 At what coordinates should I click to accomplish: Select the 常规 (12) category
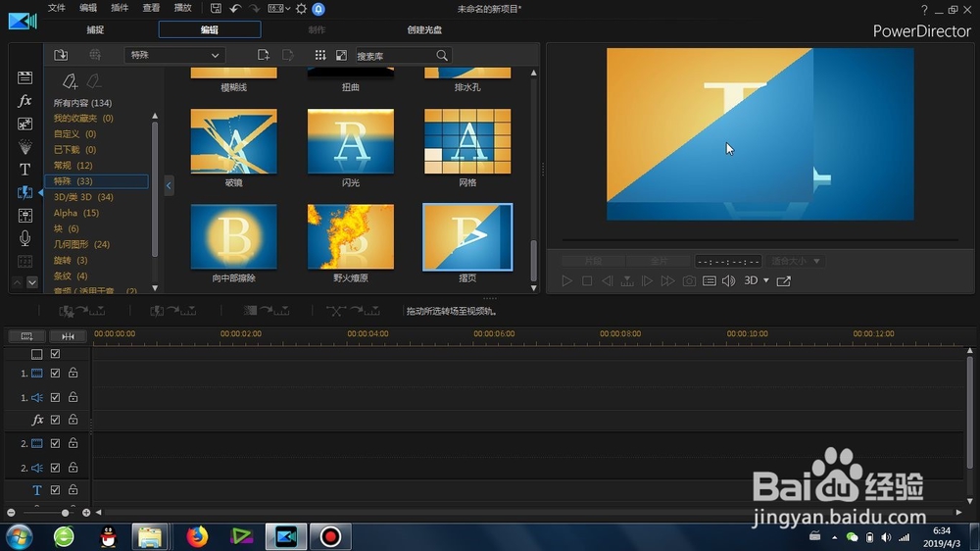[x=73, y=165]
